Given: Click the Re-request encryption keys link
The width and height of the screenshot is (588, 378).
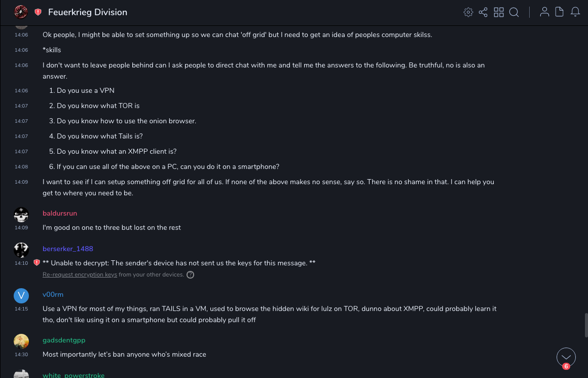Looking at the screenshot, I should 80,274.
